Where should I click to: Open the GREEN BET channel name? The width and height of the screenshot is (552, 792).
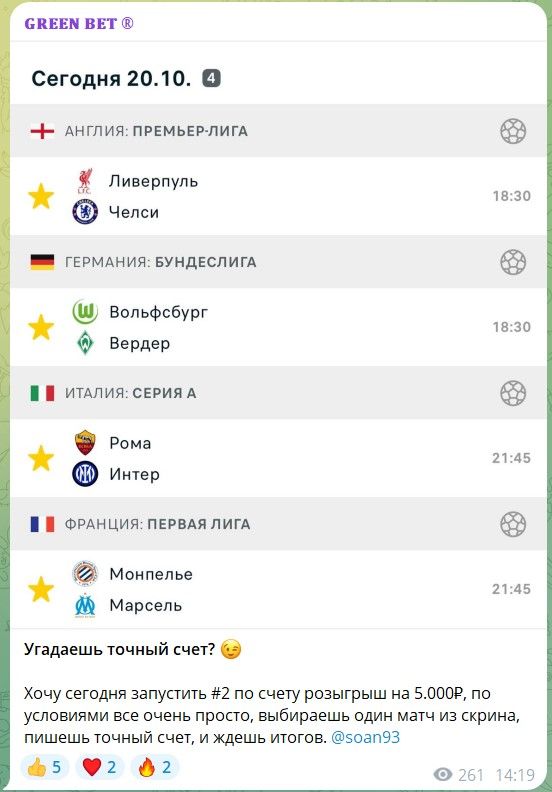point(79,24)
